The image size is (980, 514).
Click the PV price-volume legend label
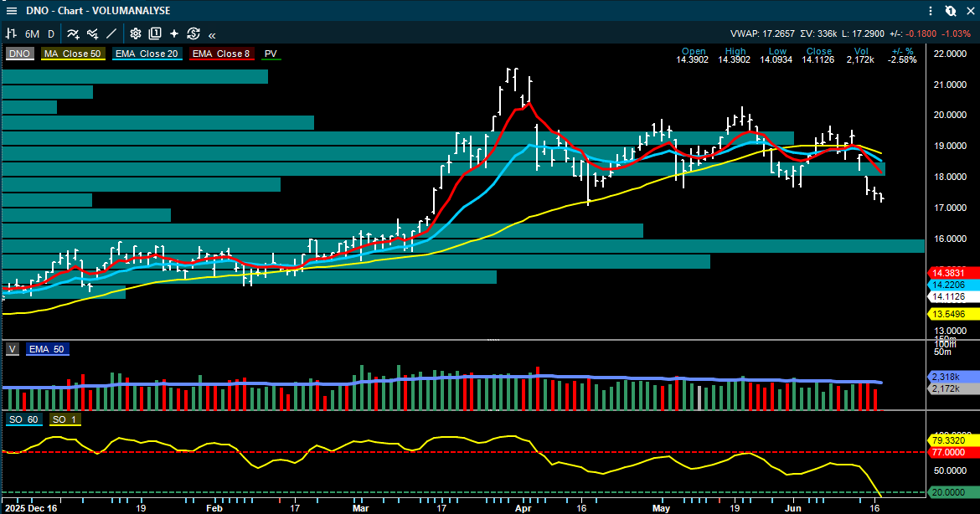point(271,54)
